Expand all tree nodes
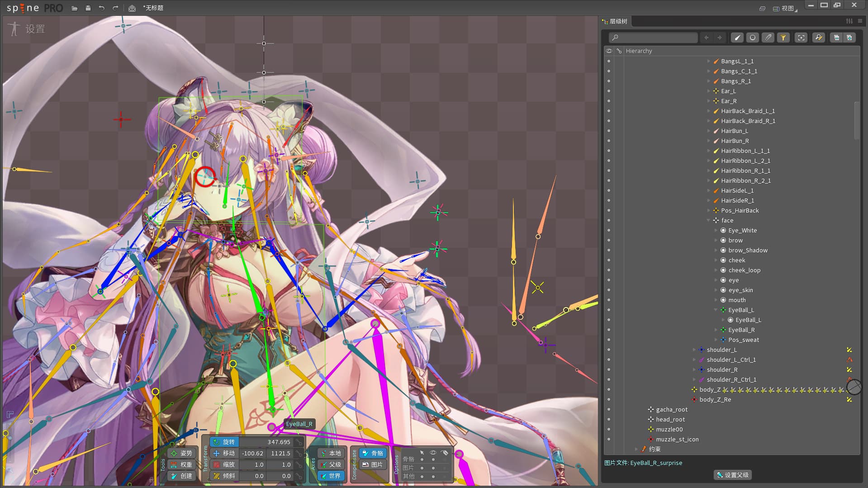 849,38
